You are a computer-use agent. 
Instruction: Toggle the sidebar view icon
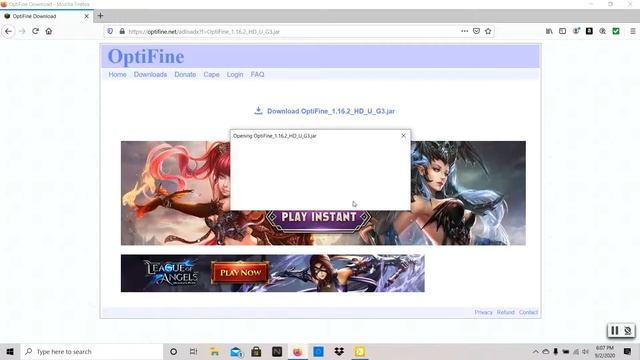point(562,31)
